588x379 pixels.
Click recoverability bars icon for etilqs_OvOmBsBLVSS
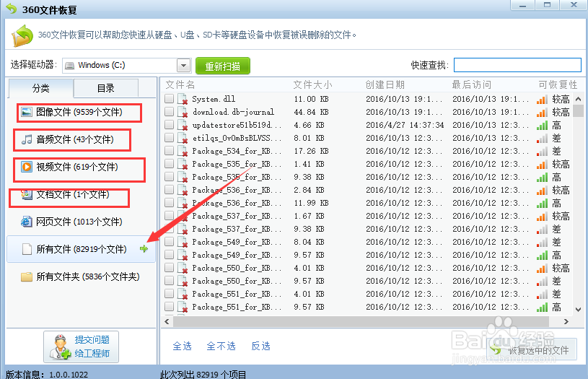tap(542, 139)
